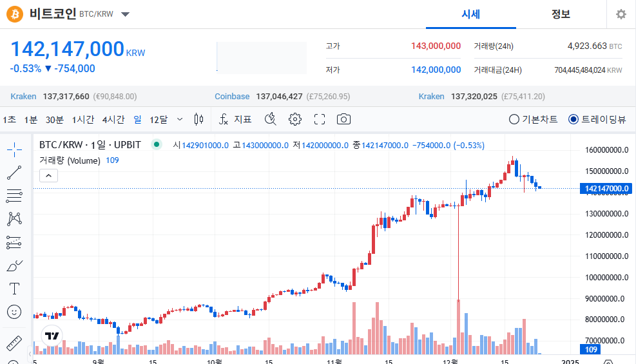Select the 4시간 interval
This screenshot has height=364, width=636.
click(x=113, y=120)
